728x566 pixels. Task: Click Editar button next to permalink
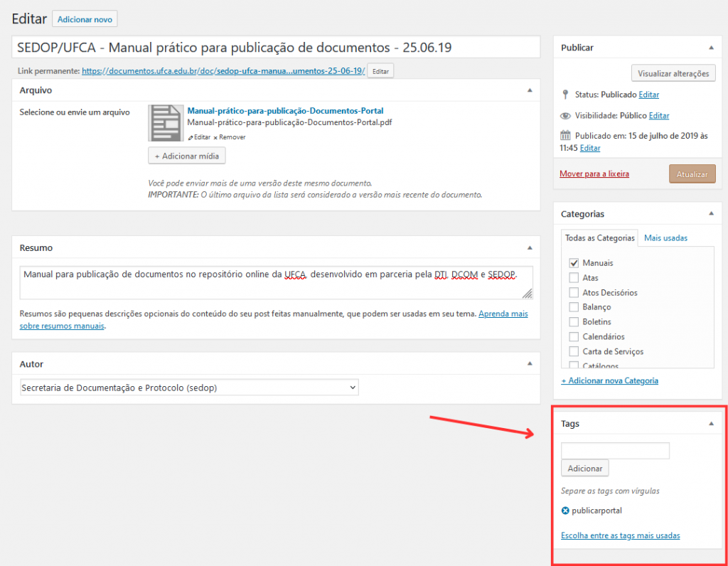(380, 71)
